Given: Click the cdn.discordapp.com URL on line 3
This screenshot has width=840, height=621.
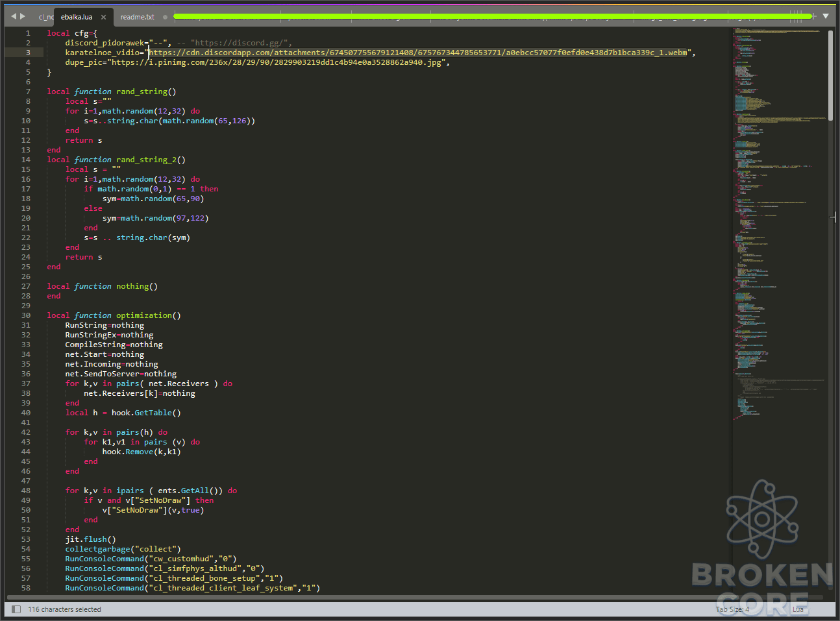Looking at the screenshot, I should click(x=418, y=53).
